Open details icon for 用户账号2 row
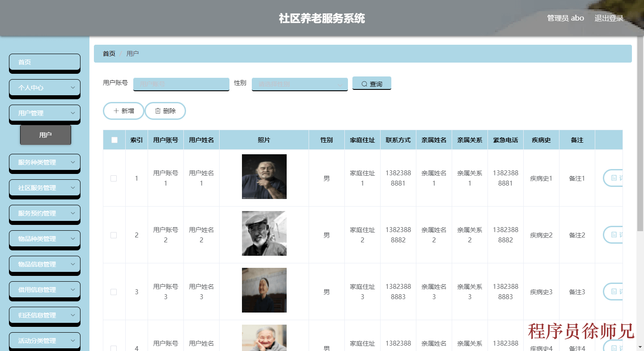This screenshot has width=644, height=351. (614, 235)
